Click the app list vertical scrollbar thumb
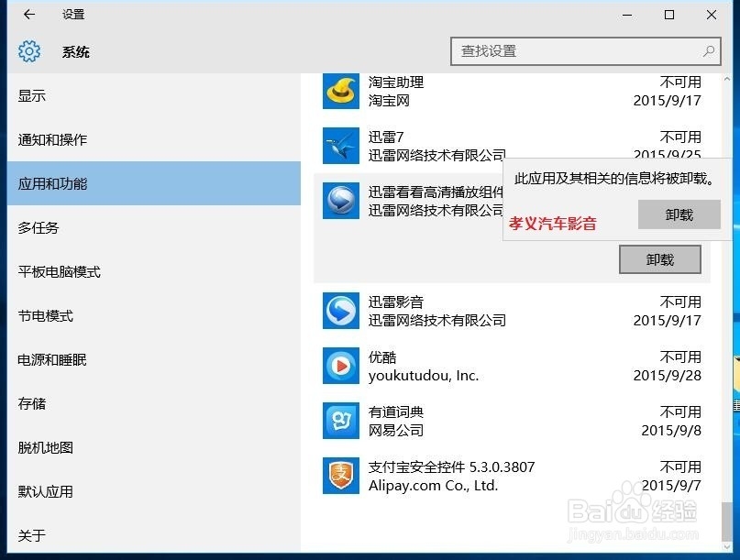The image size is (740, 560). click(727, 522)
